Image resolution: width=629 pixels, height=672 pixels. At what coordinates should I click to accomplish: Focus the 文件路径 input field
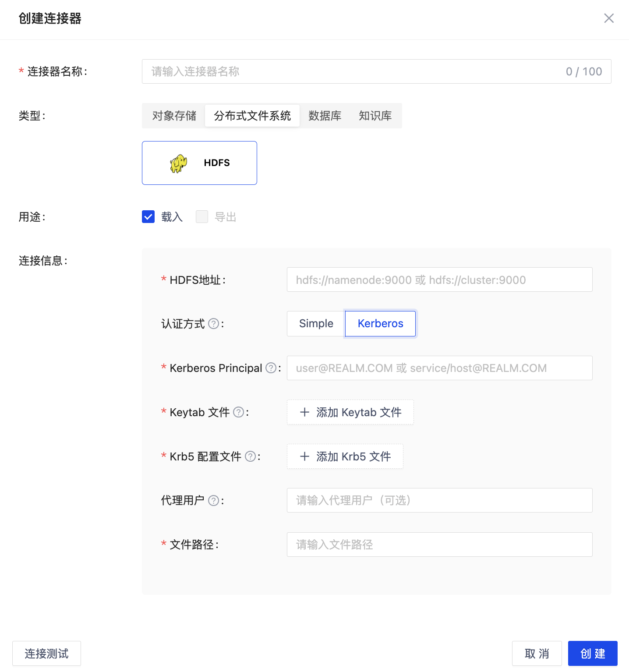click(x=439, y=545)
